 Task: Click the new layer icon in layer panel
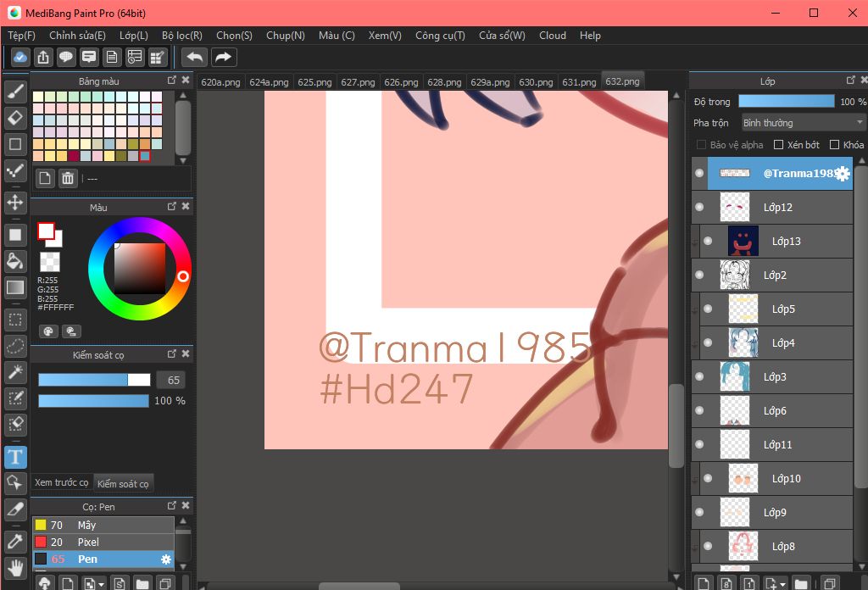[703, 583]
